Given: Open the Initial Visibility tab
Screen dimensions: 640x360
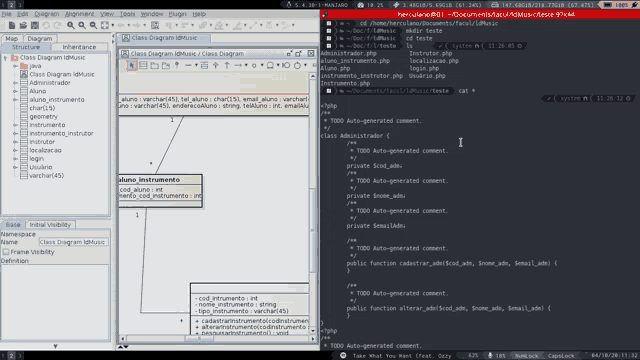Looking at the screenshot, I should [x=50, y=224].
